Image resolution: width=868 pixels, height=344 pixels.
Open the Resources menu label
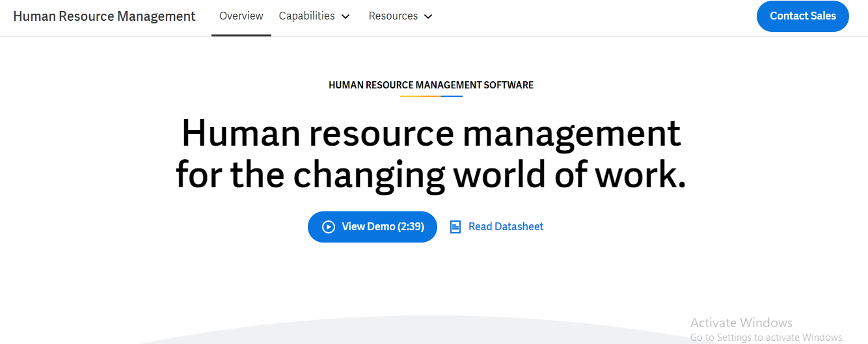coord(393,16)
